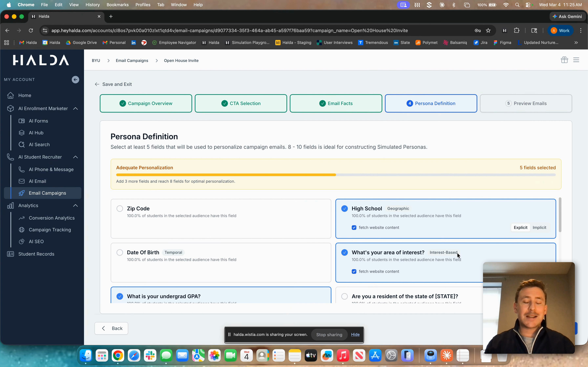The height and width of the screenshot is (367, 588).
Task: Collapse AI Enrollment Marketer section
Action: point(76,108)
